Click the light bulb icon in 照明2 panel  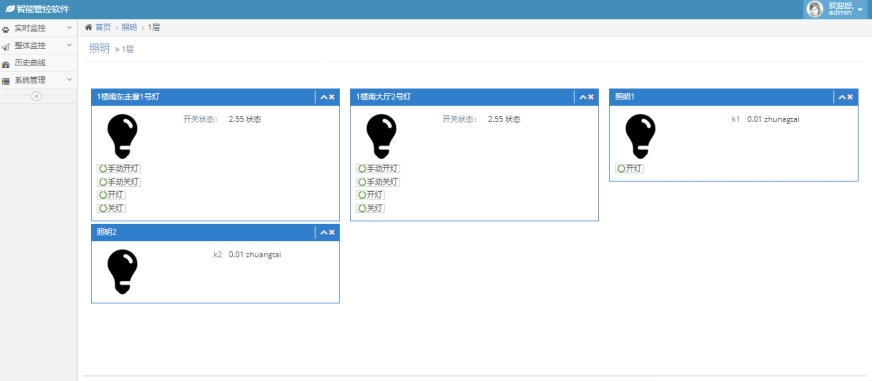point(122,271)
